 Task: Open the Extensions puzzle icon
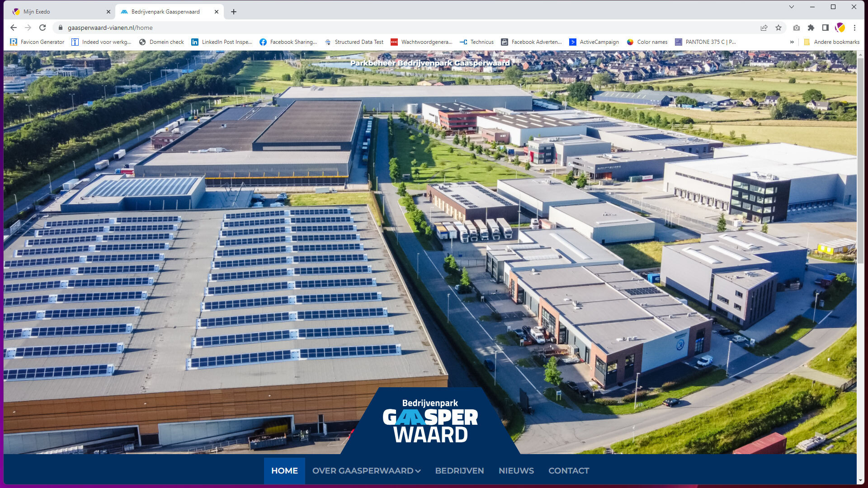point(811,28)
